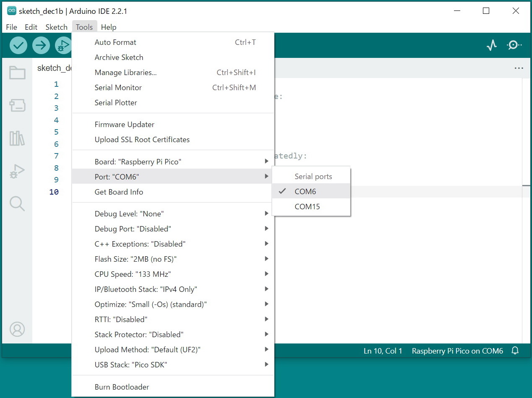The image size is (532, 398).
Task: Open the Search sidebar icon
Action: pos(17,203)
